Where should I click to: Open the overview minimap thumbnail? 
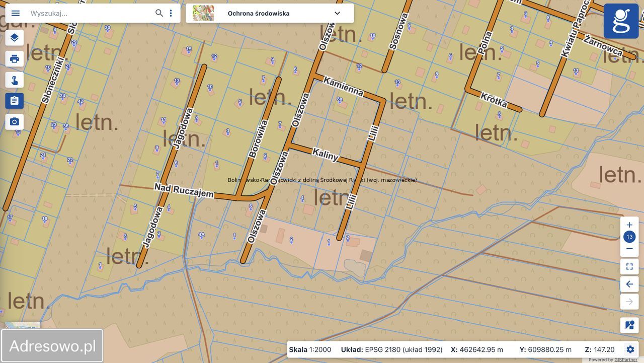point(23,325)
